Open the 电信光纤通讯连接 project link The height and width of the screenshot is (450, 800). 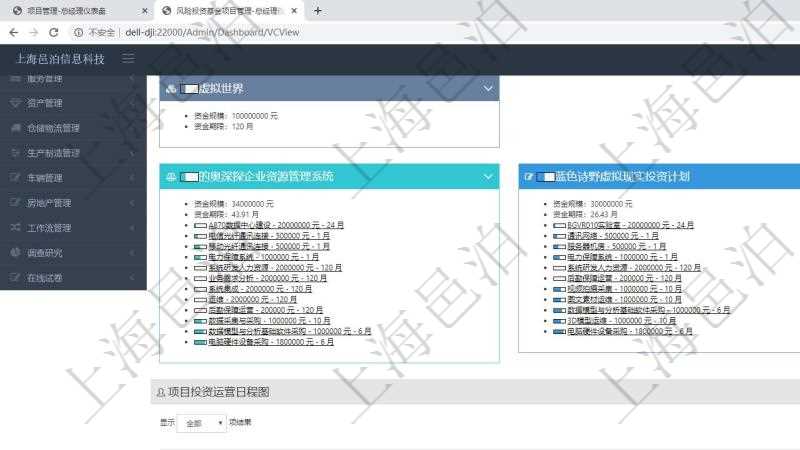point(269,236)
